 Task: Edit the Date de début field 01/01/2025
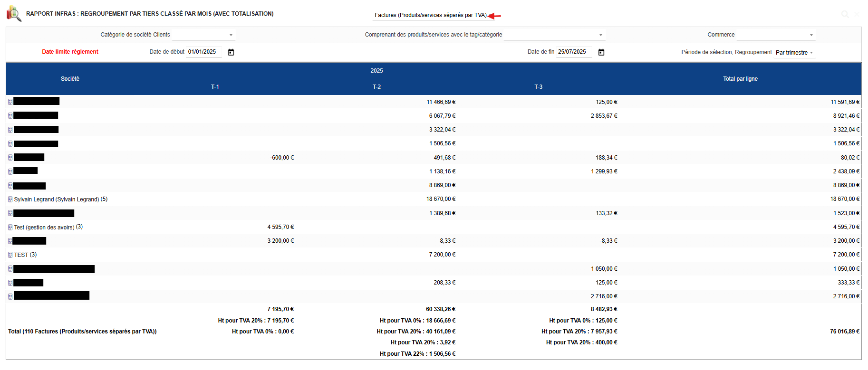click(x=203, y=52)
